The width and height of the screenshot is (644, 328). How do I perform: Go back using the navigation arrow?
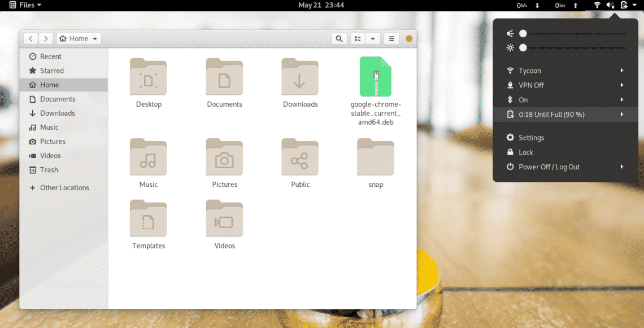point(31,38)
